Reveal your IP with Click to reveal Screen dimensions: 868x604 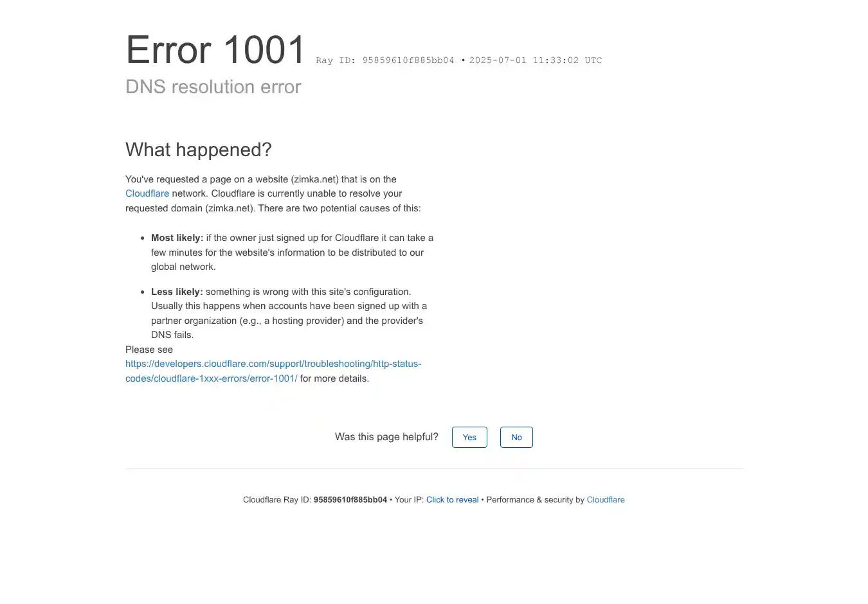point(452,500)
